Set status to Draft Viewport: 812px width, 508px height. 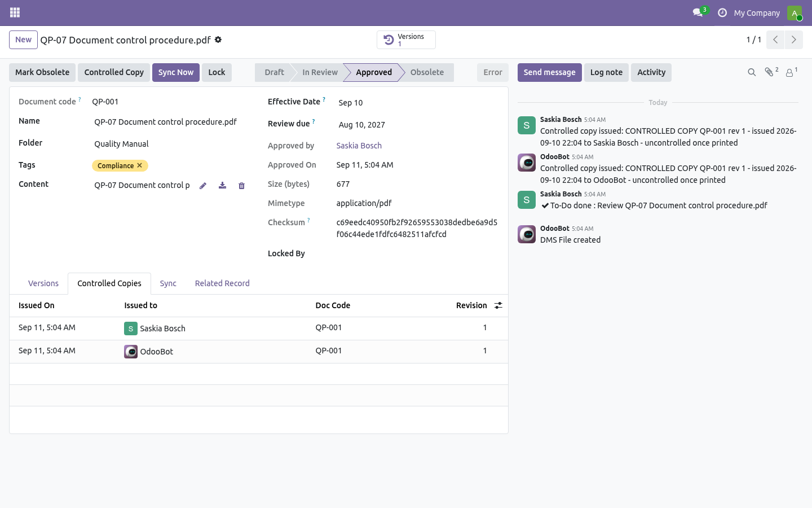point(274,72)
